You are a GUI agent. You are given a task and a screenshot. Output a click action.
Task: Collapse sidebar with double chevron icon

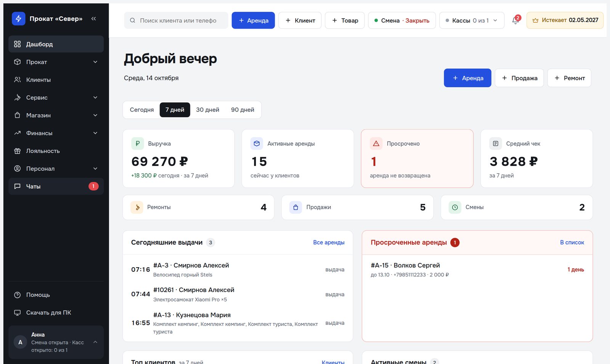[93, 18]
